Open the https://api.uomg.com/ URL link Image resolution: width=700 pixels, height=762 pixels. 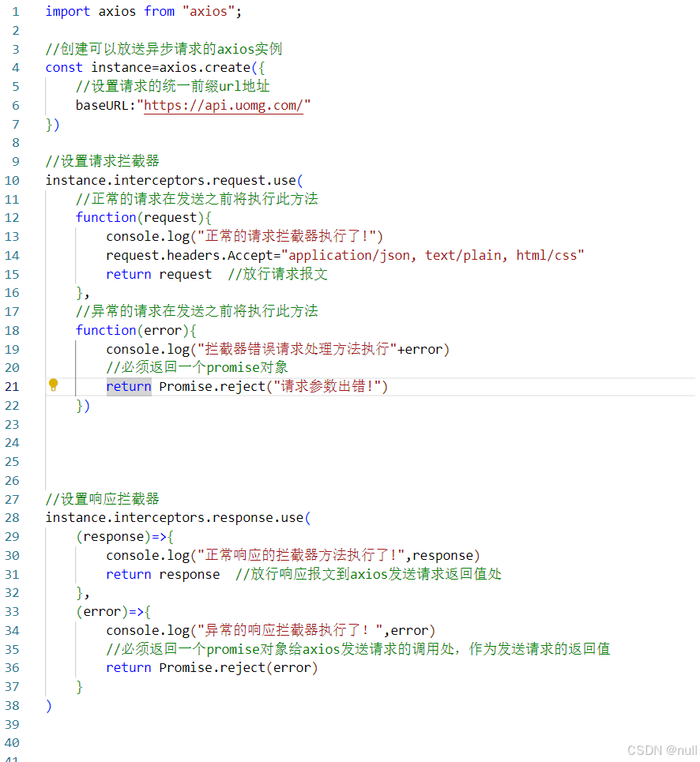tap(224, 106)
